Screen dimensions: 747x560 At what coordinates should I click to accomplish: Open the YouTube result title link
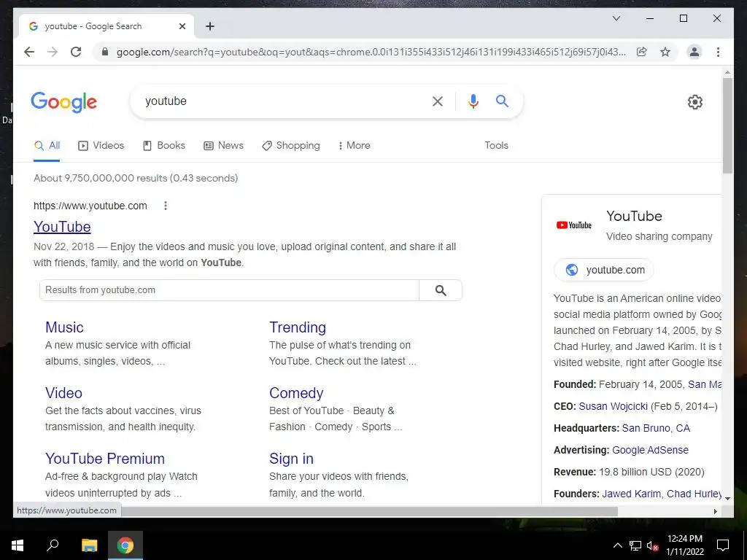pos(62,227)
